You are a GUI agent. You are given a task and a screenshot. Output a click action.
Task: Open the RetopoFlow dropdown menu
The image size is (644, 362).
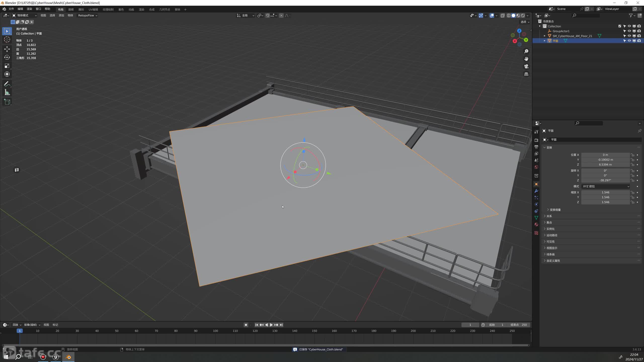click(x=87, y=16)
